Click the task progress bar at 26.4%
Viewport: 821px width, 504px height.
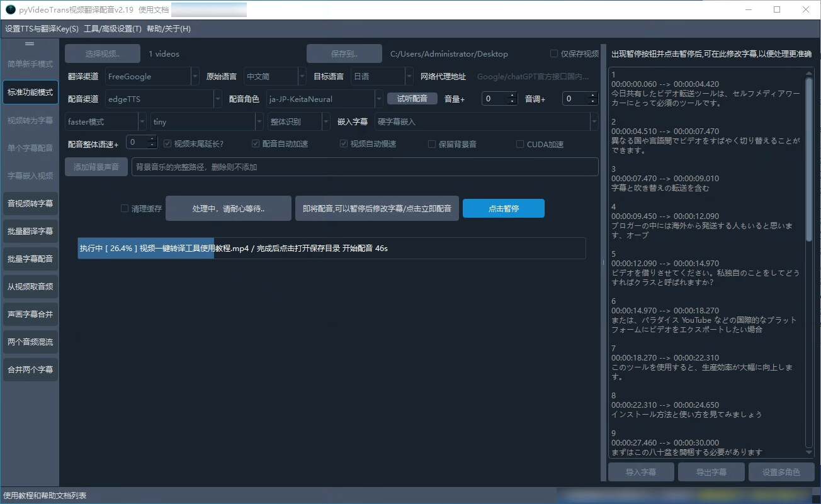[x=331, y=248]
